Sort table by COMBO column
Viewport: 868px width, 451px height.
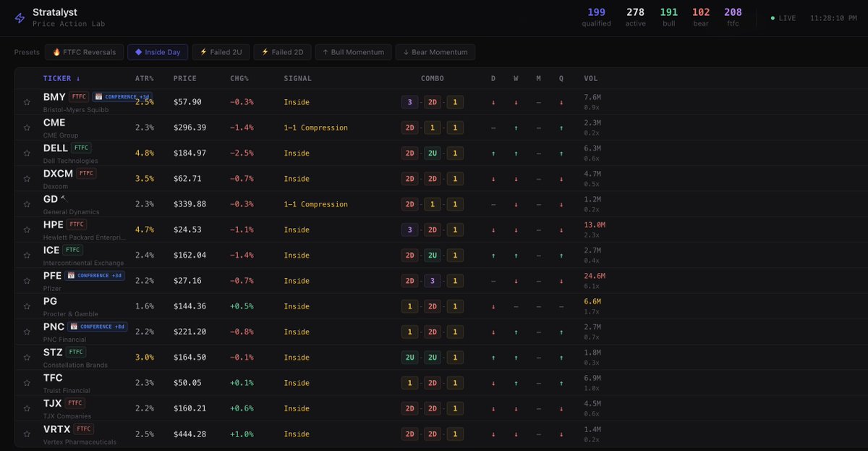point(433,78)
